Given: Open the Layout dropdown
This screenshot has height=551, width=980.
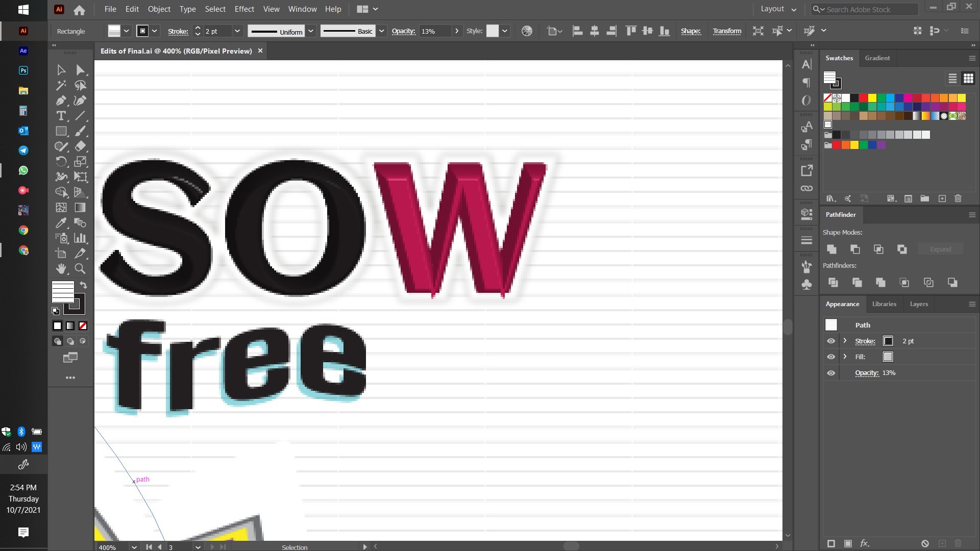Looking at the screenshot, I should coord(777,9).
